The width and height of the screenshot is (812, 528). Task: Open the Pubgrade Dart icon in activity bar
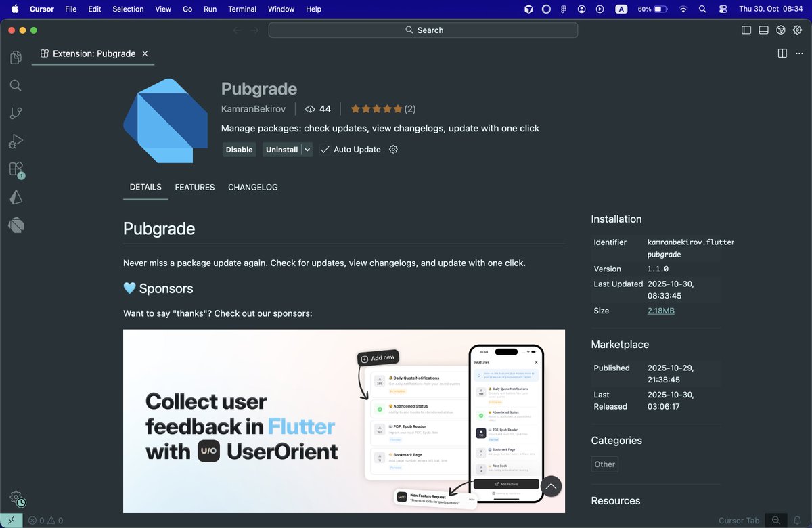click(16, 225)
